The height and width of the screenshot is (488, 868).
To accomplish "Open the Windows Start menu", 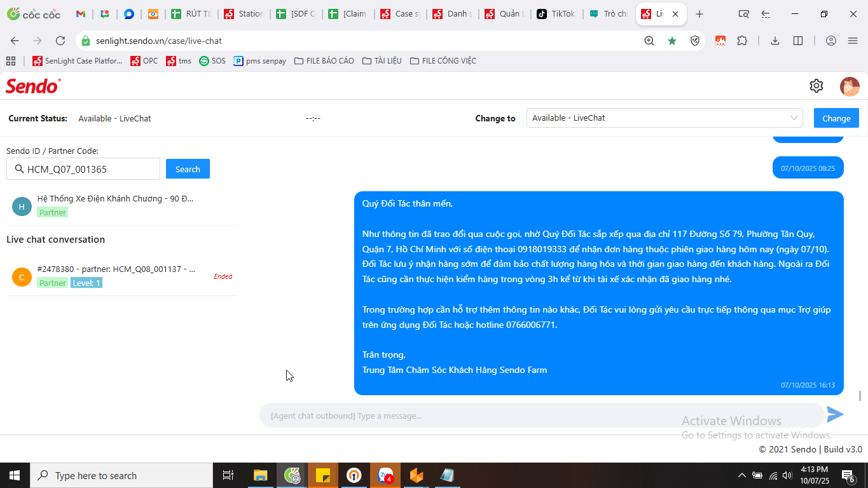I will [15, 475].
